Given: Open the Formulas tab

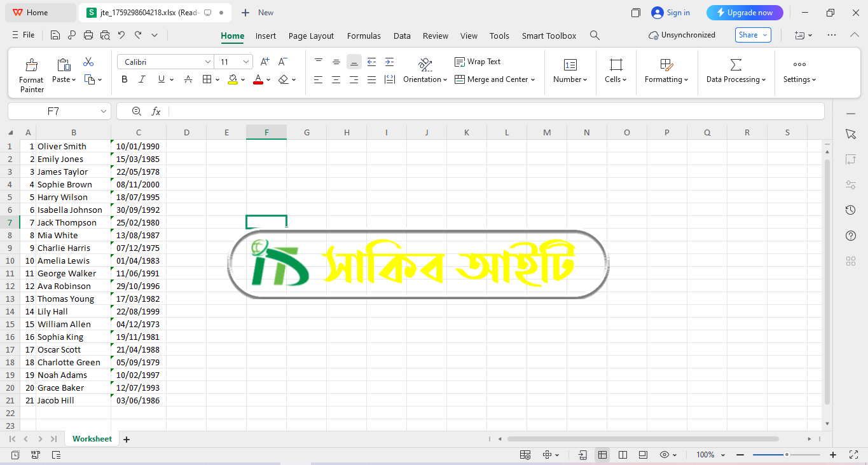Looking at the screenshot, I should [364, 36].
